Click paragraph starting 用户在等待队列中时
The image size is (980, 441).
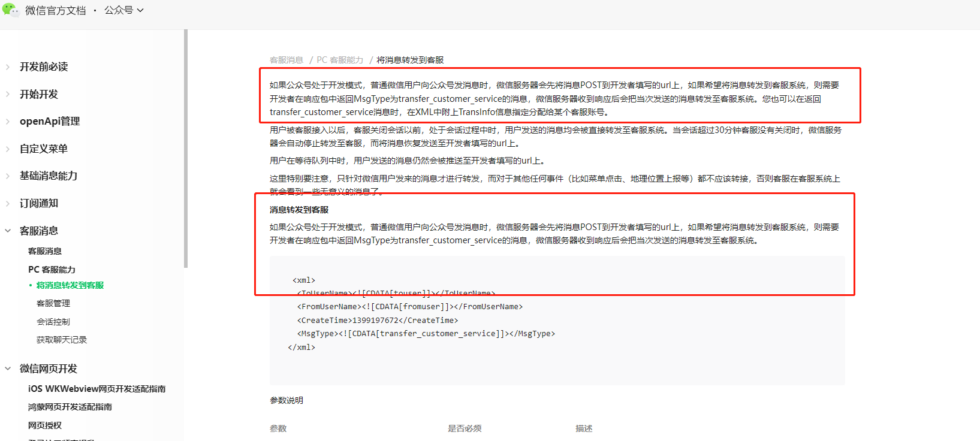(x=408, y=161)
